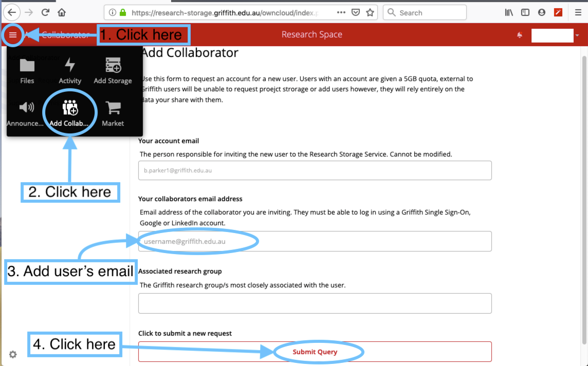Screen dimensions: 588x366
Task: Click the browser Search box
Action: [425, 12]
